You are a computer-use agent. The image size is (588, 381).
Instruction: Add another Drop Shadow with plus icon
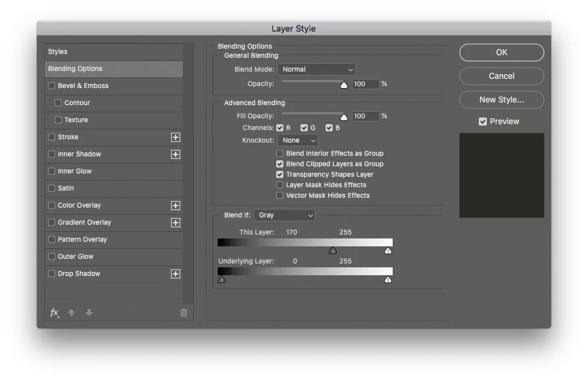[x=176, y=274]
